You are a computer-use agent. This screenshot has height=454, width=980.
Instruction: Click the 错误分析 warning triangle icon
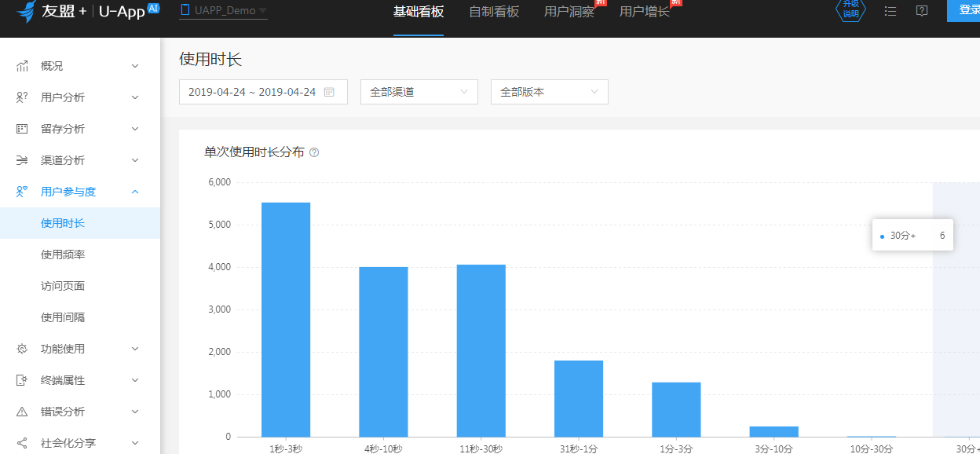point(23,412)
